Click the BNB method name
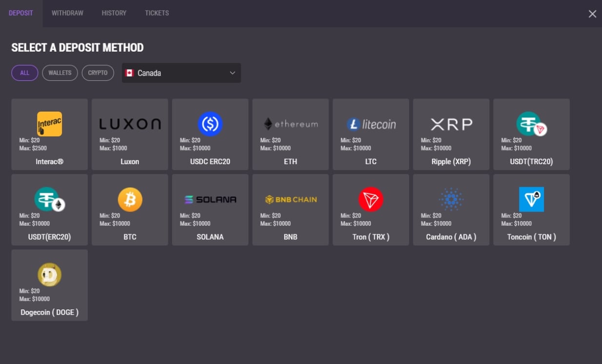The height and width of the screenshot is (364, 602). 291,237
